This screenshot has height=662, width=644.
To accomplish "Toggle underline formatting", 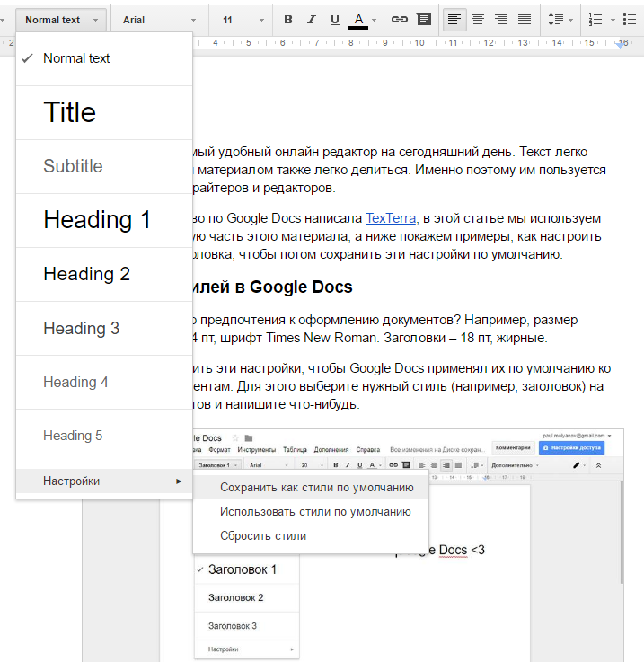I will 335,20.
